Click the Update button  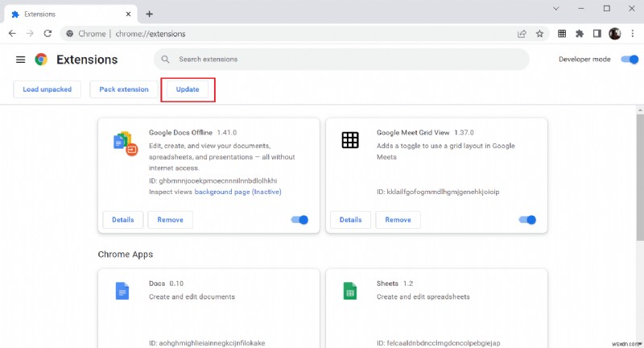click(188, 89)
